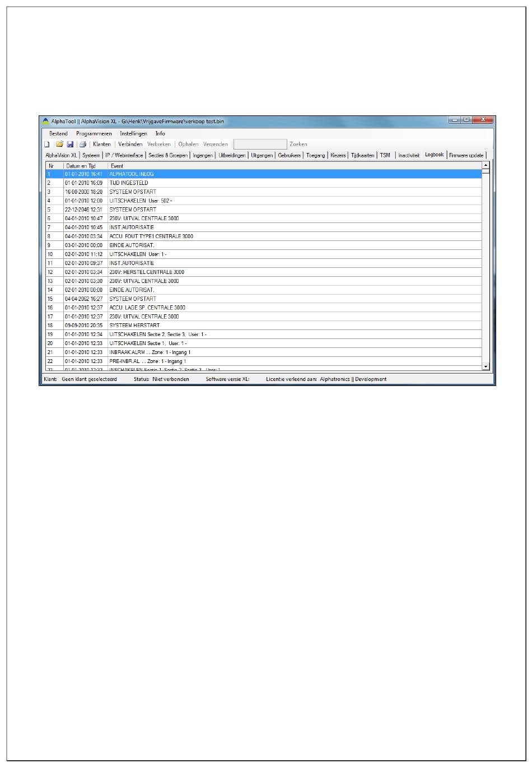
Task: Click the log list scrollbar track
Action: [486, 269]
